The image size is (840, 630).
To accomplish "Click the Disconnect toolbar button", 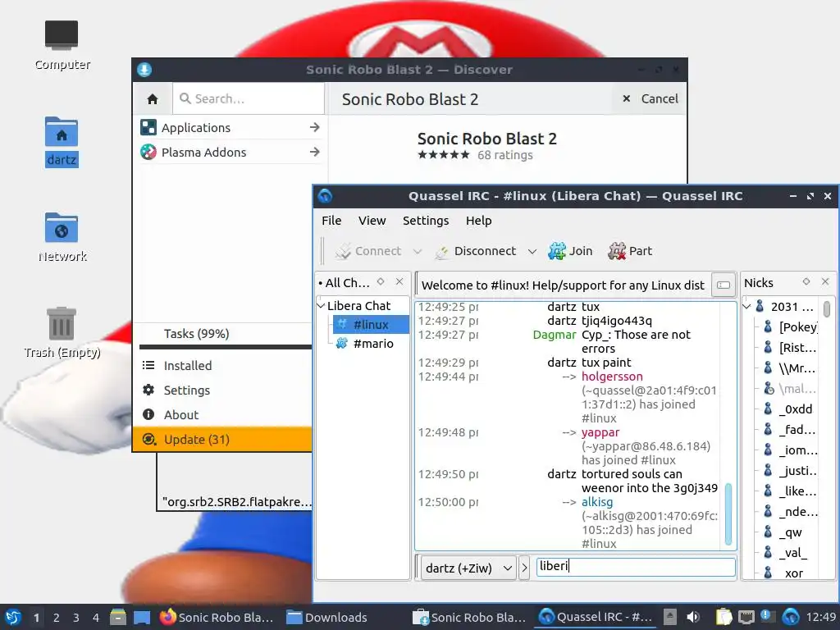I will point(477,251).
